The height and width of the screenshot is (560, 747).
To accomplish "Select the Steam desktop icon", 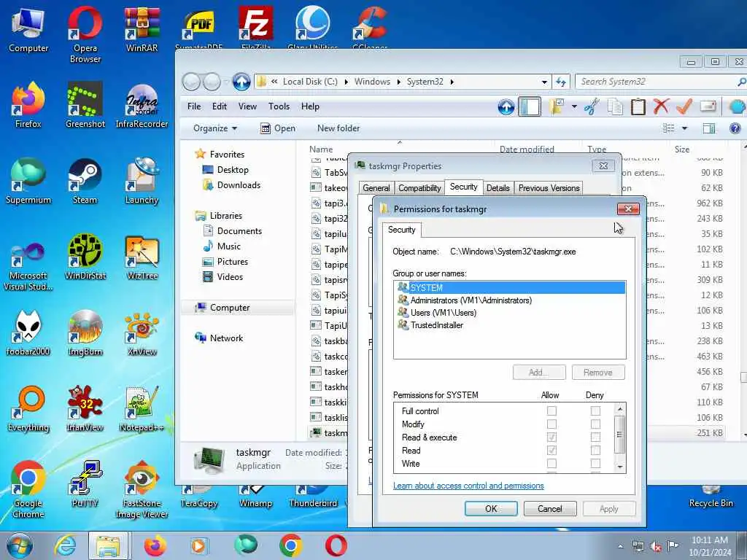I will pyautogui.click(x=85, y=182).
